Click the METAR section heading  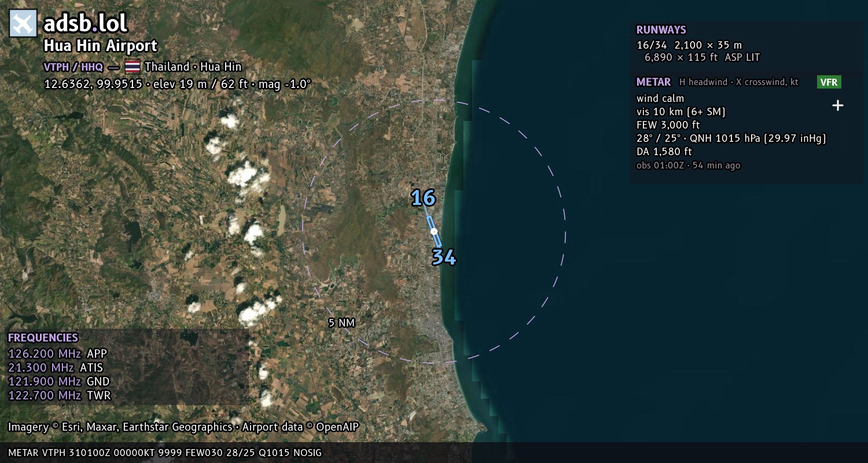(x=653, y=82)
